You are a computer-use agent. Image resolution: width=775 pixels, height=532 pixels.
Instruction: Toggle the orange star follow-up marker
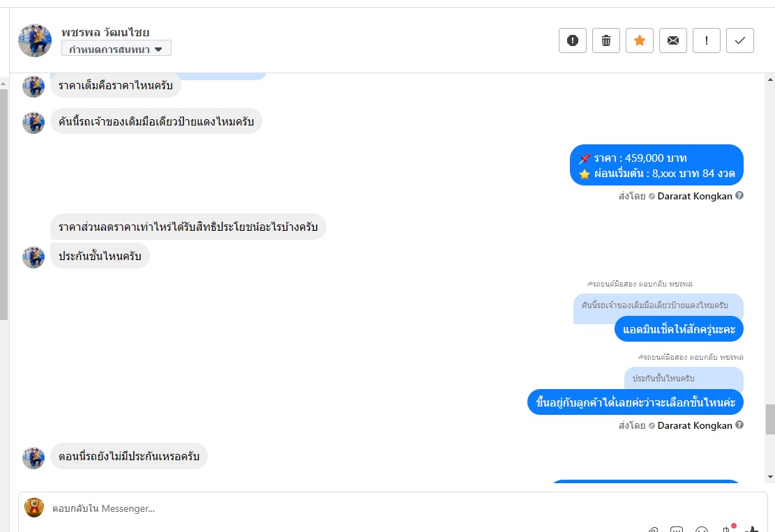(640, 40)
